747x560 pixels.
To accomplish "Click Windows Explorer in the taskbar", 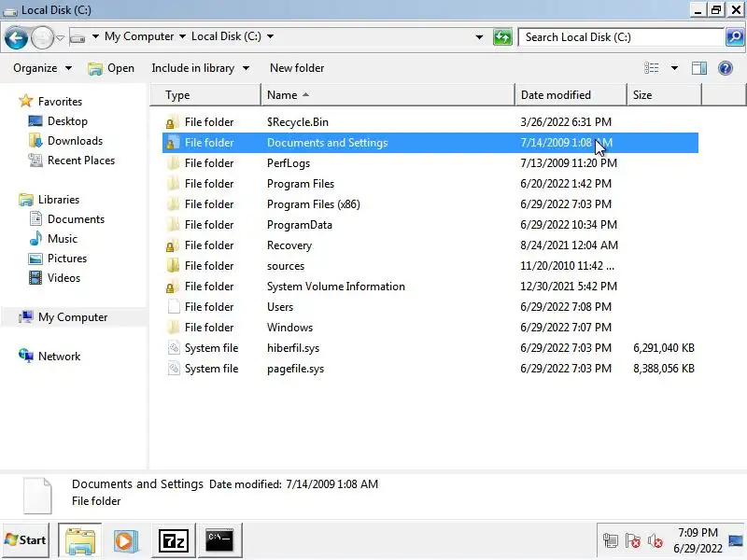I will (80, 540).
